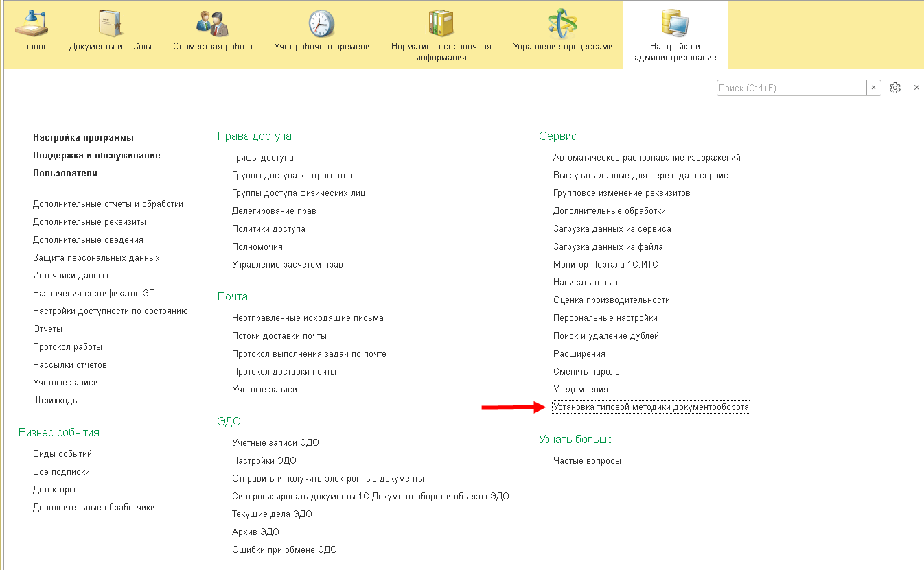The image size is (924, 570).
Task: Open Грифы доступа
Action: [263, 158]
